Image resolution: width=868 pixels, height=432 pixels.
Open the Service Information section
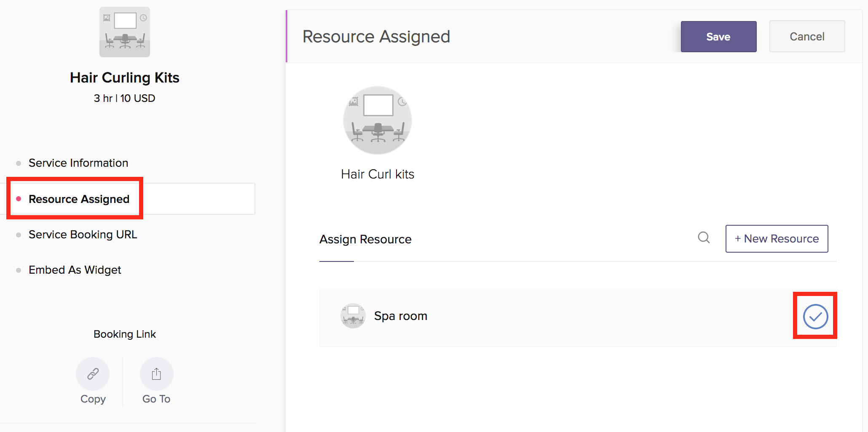(x=78, y=163)
